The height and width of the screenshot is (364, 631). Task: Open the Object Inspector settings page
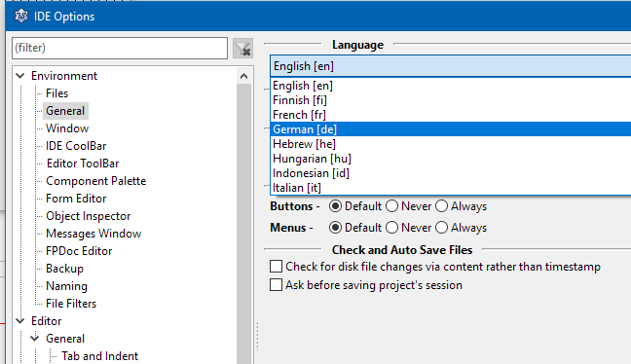click(89, 216)
